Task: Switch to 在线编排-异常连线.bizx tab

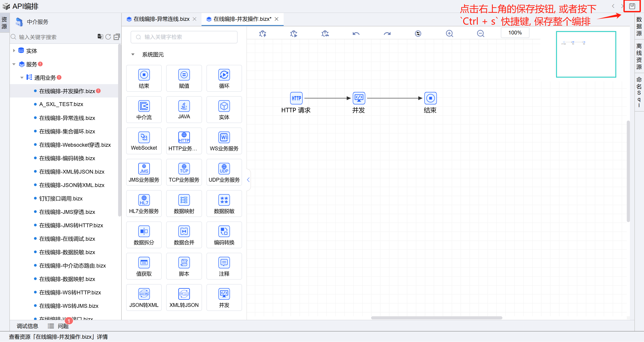Action: [x=161, y=19]
